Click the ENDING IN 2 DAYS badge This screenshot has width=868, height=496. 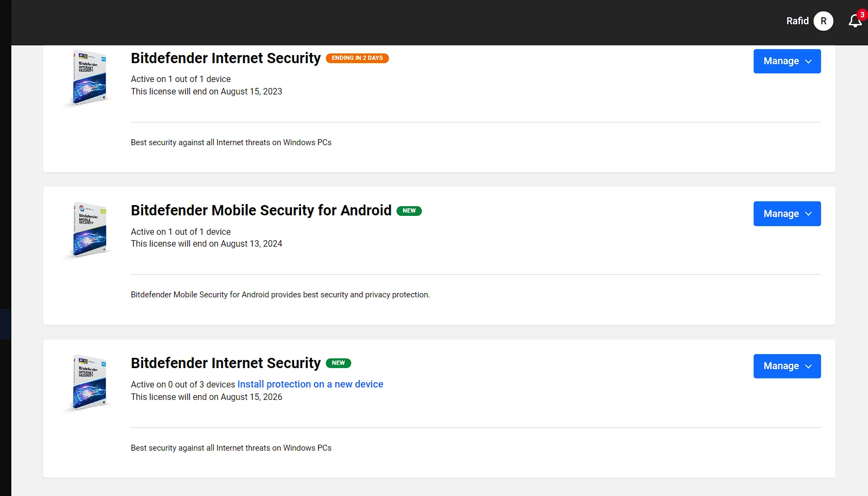pos(357,58)
